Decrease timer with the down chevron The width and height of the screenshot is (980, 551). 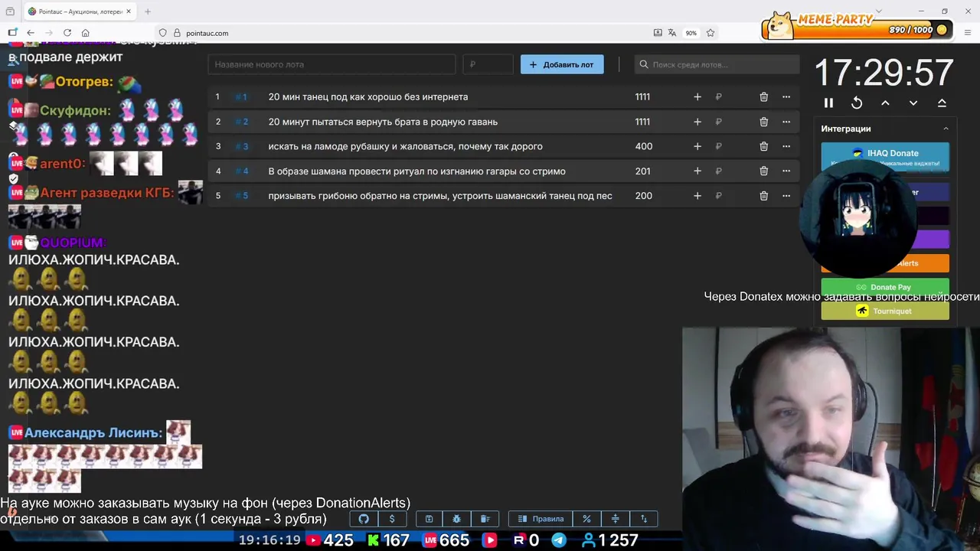pyautogui.click(x=913, y=103)
